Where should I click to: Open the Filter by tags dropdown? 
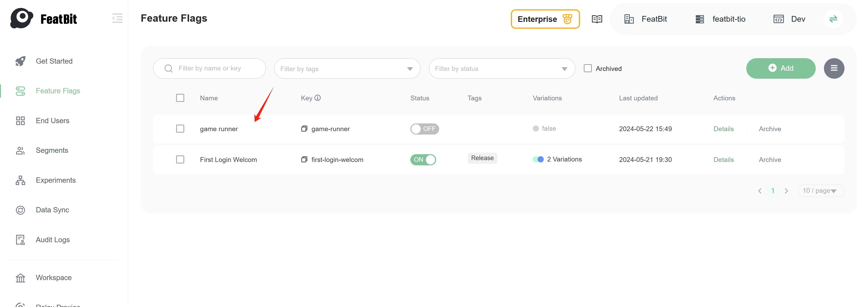click(347, 69)
